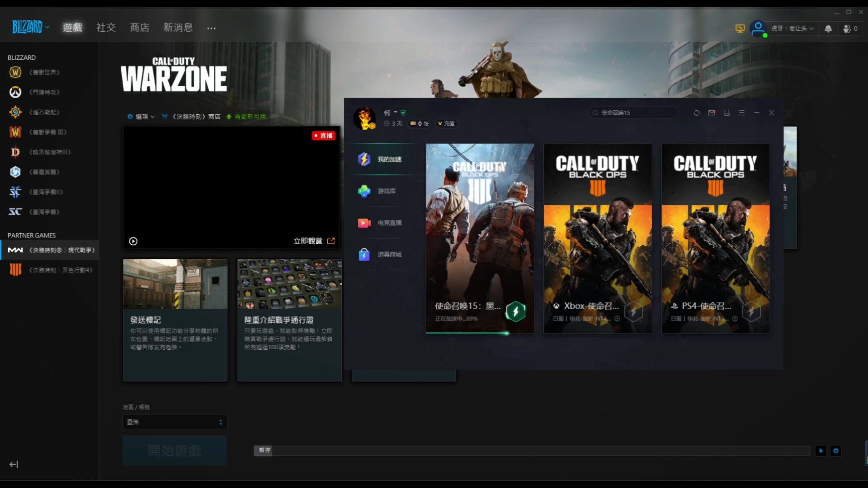Select the 《星海爭霸II》 StarCraft II icon
This screenshot has width=868, height=488.
15,192
